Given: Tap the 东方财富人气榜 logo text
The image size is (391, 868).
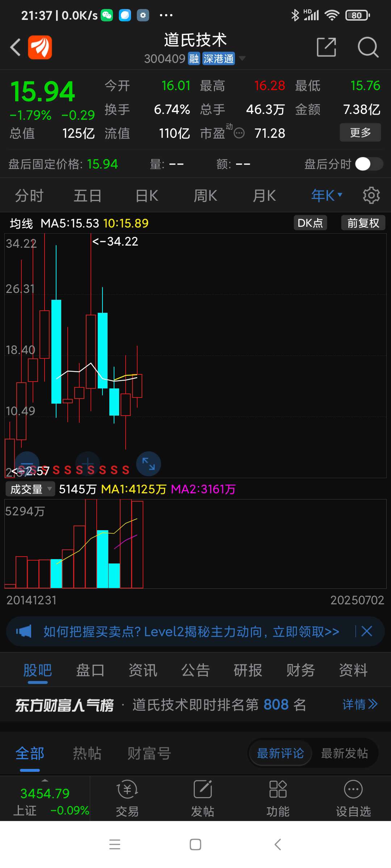Looking at the screenshot, I should pyautogui.click(x=64, y=705).
